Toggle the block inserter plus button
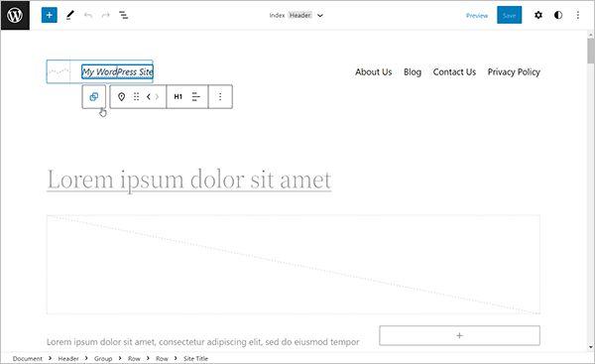The width and height of the screenshot is (595, 364). point(50,15)
